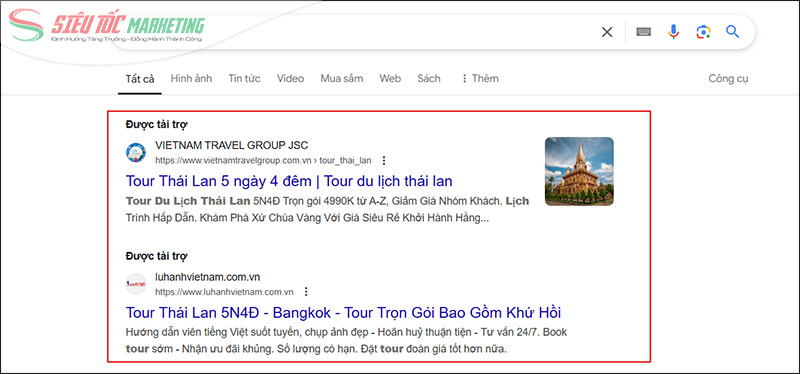Click the description starting Tour Du Lịch Thái Lan 5N4Đ
The image size is (800, 374).
click(327, 209)
